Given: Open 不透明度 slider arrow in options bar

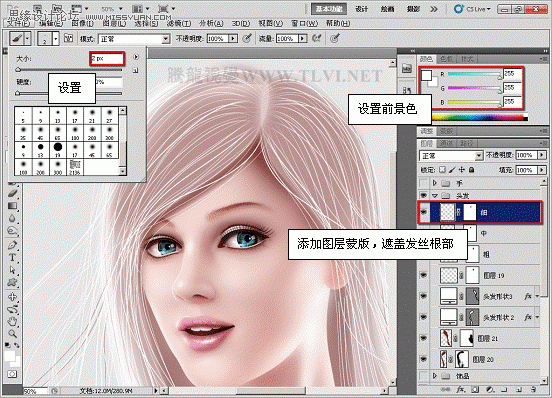Looking at the screenshot, I should click(x=233, y=38).
